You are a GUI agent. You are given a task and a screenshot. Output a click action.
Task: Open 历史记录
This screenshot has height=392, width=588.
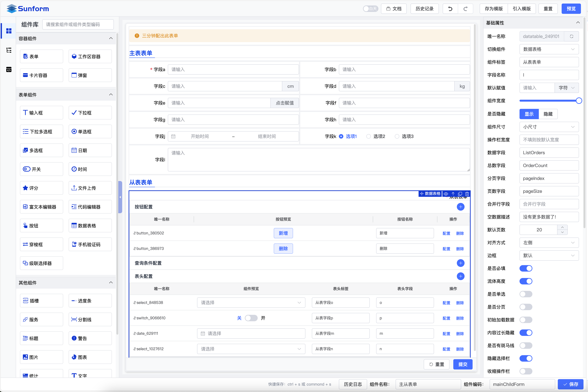424,9
